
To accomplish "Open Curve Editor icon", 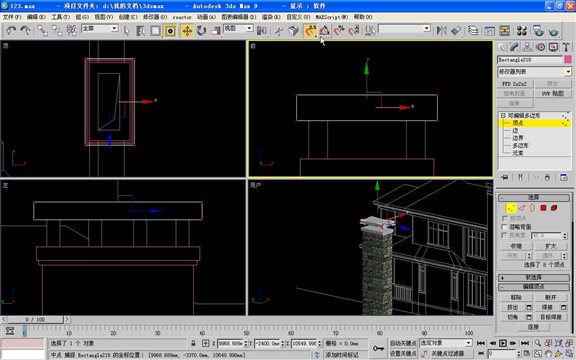I will tap(489, 31).
